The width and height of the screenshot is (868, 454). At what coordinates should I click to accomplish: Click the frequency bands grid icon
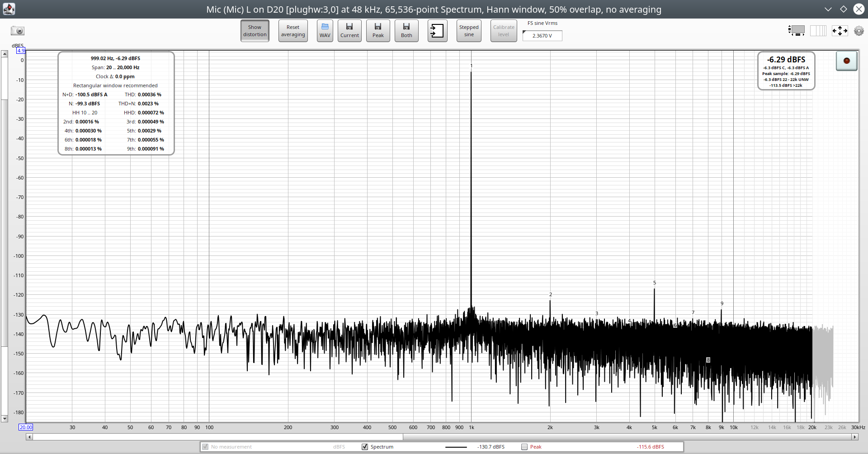(818, 31)
